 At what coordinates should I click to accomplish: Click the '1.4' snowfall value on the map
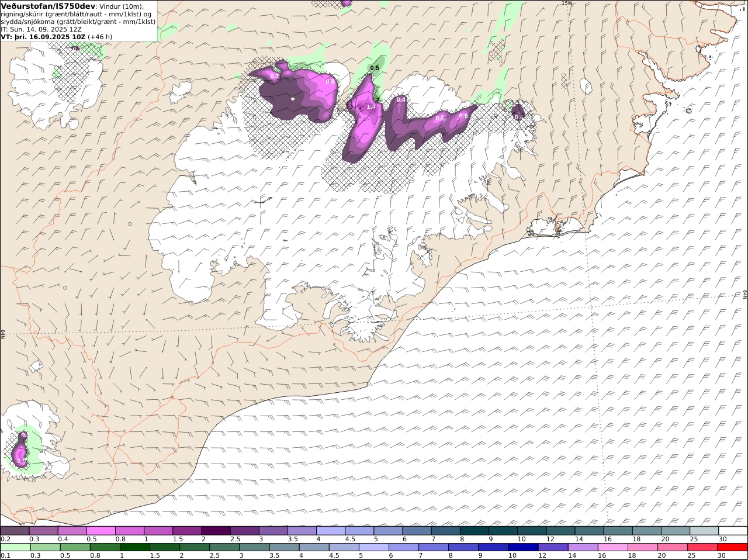coord(370,107)
